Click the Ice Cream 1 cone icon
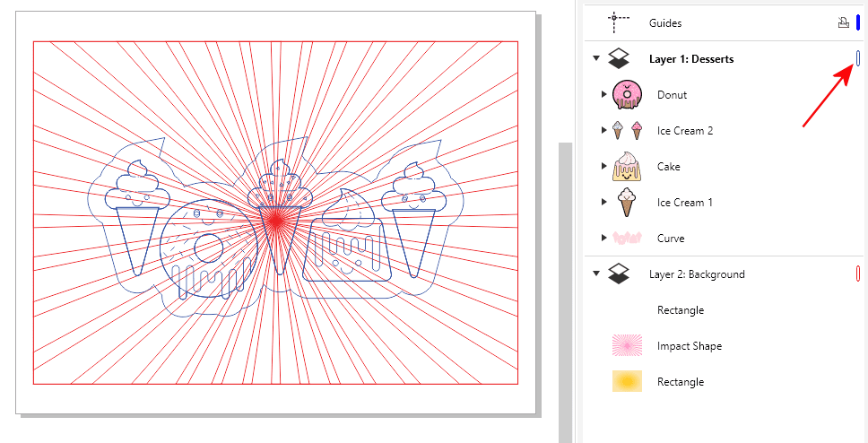Image resolution: width=868 pixels, height=443 pixels. pyautogui.click(x=627, y=203)
